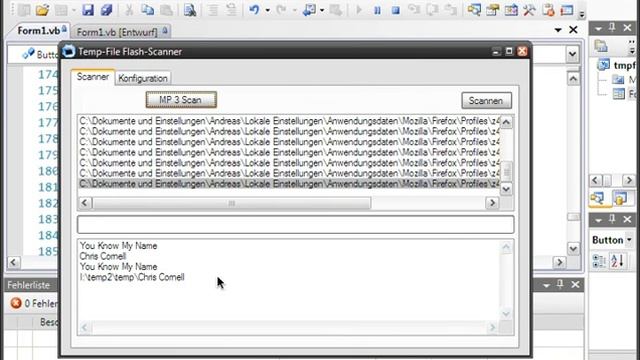
Task: Click the New Project toolbar icon
Action: click(x=24, y=9)
